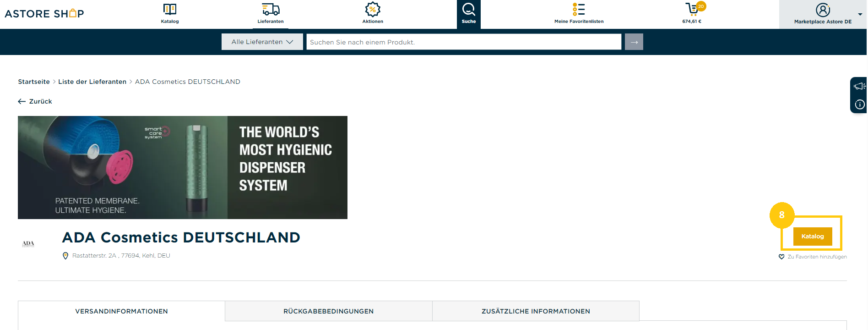Click the info circle icon
Viewport: 868px width, 330px height.
click(x=860, y=104)
